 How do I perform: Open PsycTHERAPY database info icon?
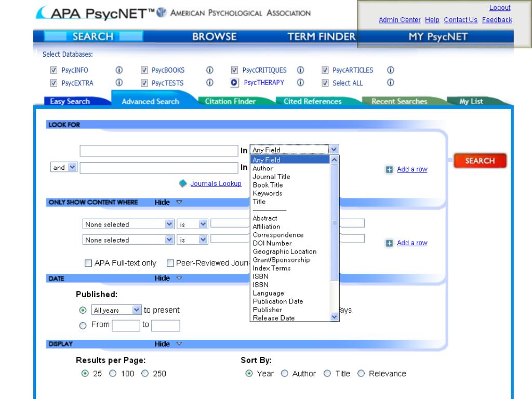[x=300, y=83]
